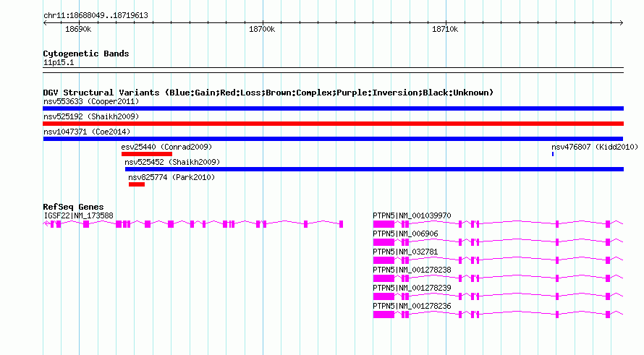Viewport: 644px width, 355px height.
Task: Click the IGSF22|NM_173588 gene label
Action: click(x=78, y=215)
